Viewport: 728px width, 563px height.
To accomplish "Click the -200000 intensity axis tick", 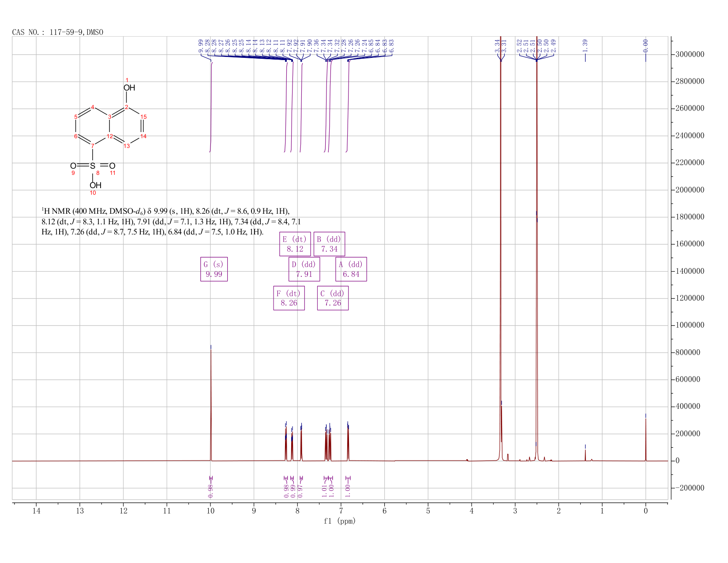I will 689,488.
